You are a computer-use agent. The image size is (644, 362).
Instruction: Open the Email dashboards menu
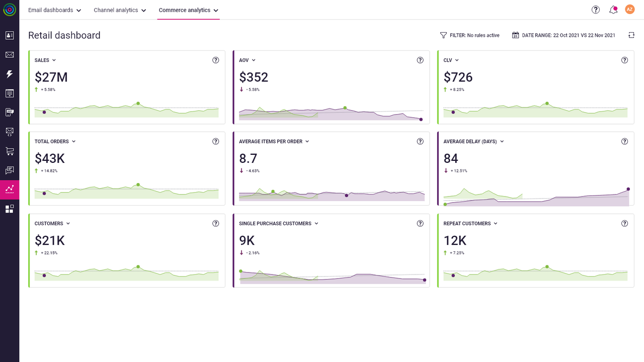54,10
